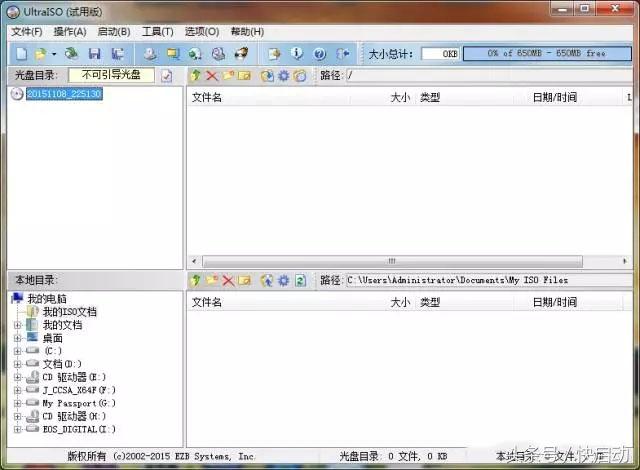Click the up-level arrow in 本地目录 toolbar
Screen dimensions: 640x470
coord(196,280)
